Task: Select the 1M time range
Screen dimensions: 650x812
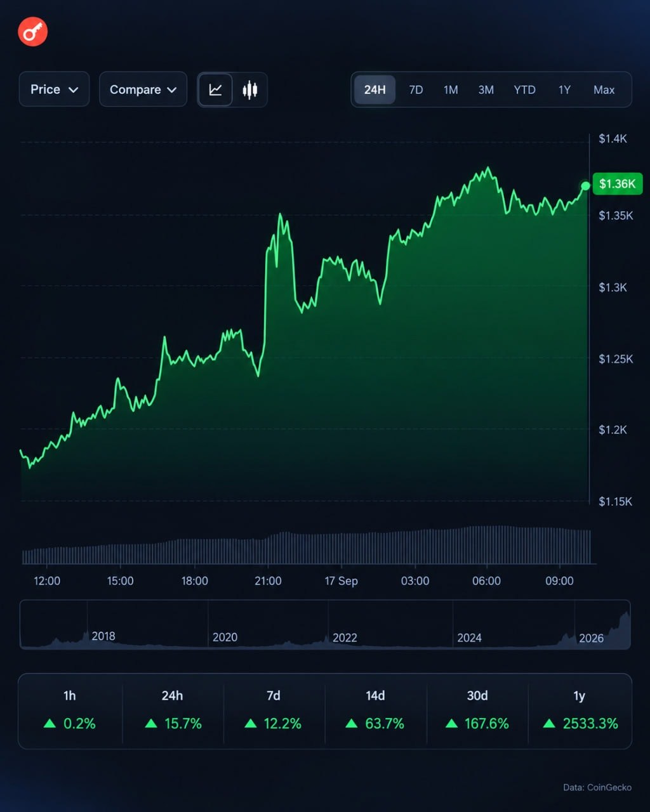Action: point(451,89)
